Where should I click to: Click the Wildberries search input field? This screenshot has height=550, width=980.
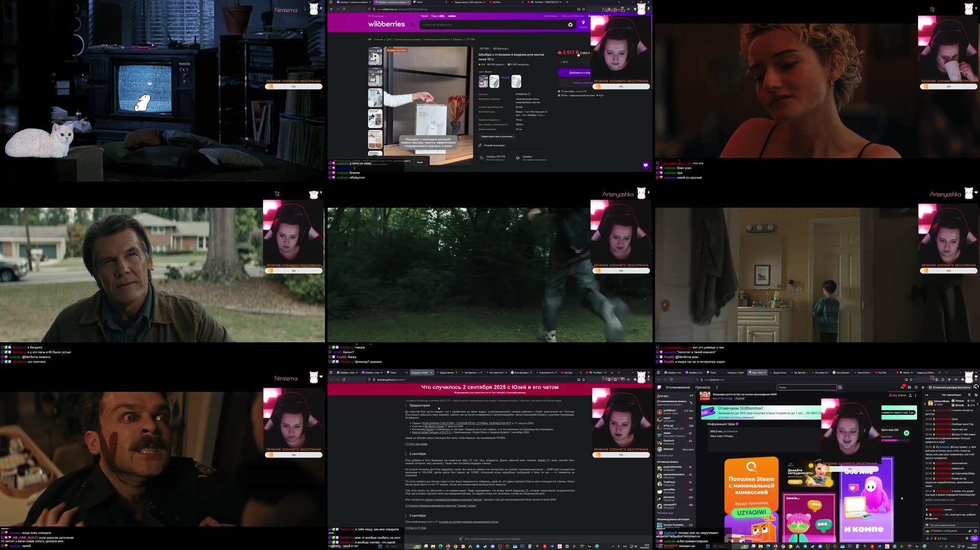coord(491,25)
